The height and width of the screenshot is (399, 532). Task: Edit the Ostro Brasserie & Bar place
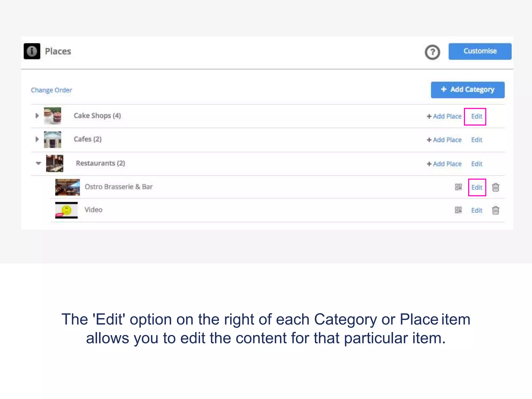click(477, 187)
